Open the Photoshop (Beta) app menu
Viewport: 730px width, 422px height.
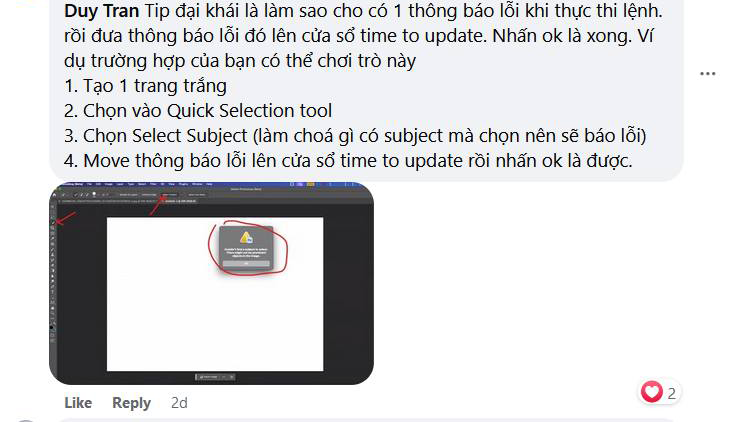[73, 184]
